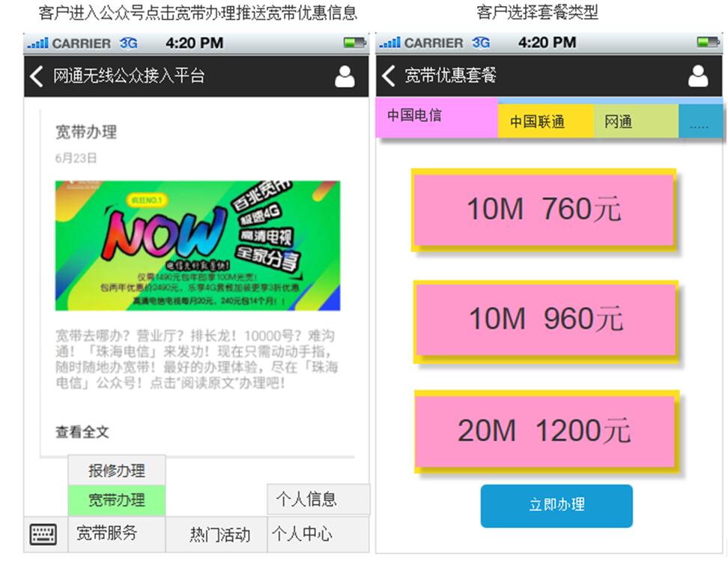Choose the 10M 960元 package
The height and width of the screenshot is (561, 728).
(545, 321)
